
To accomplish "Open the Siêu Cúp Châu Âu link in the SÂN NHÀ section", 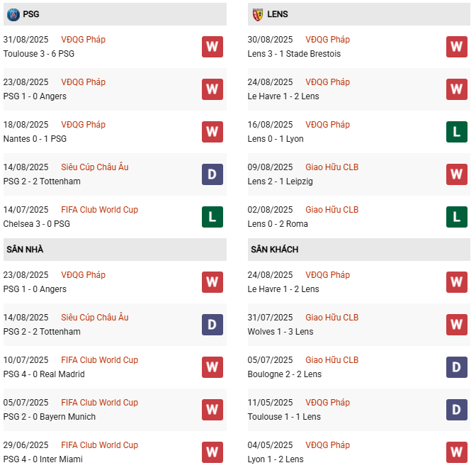I will tap(95, 318).
